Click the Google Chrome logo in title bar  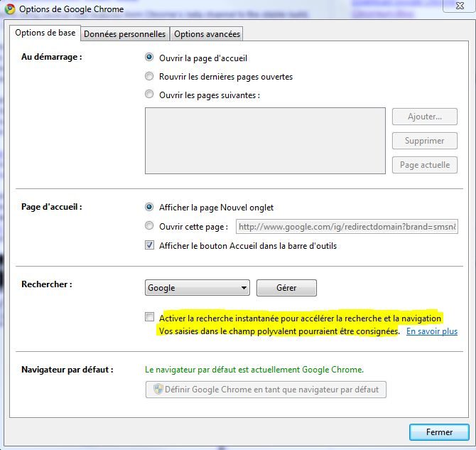point(10,9)
